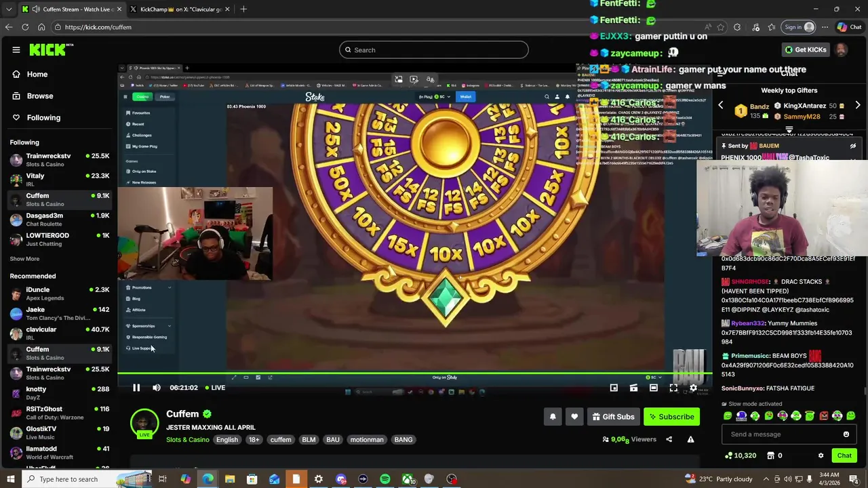This screenshot has height=488, width=868.
Task: Toggle the hamburger sidebar menu
Action: pos(16,49)
